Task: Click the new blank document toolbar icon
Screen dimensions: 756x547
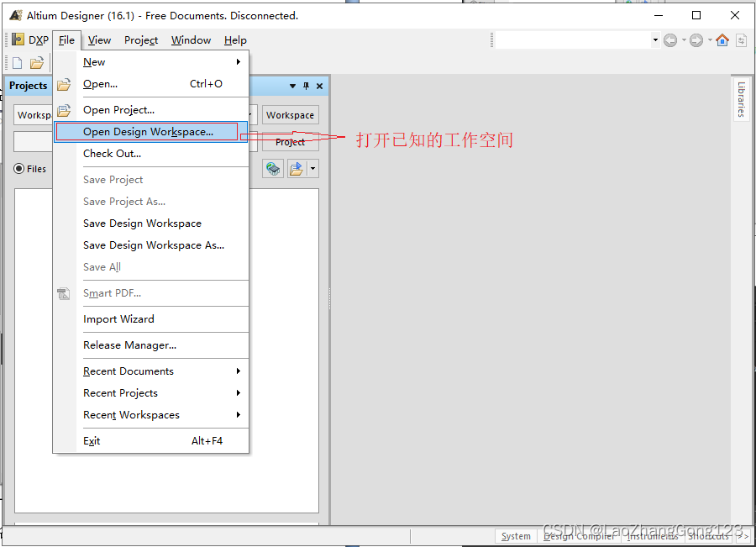Action: (x=18, y=63)
